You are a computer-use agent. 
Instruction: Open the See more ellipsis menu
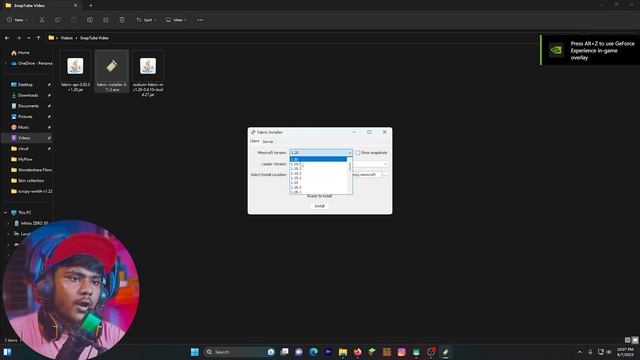(200, 20)
